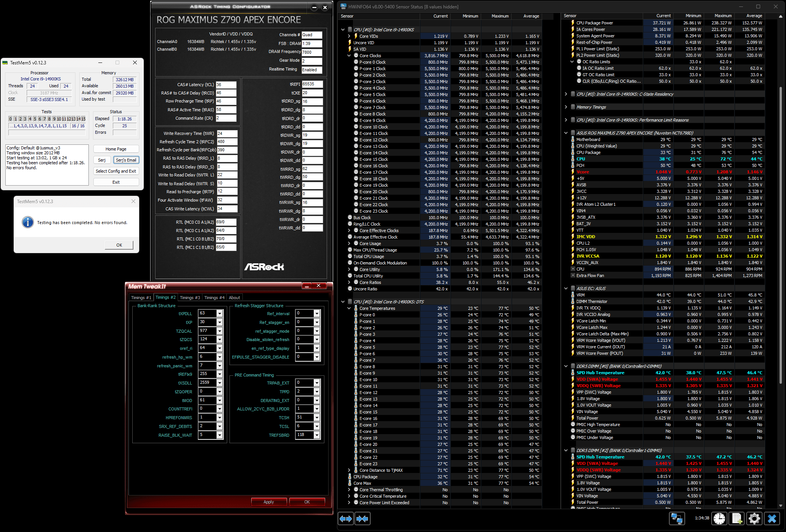
Task: Expand the Memory Timings sensor group
Action: [x=566, y=107]
